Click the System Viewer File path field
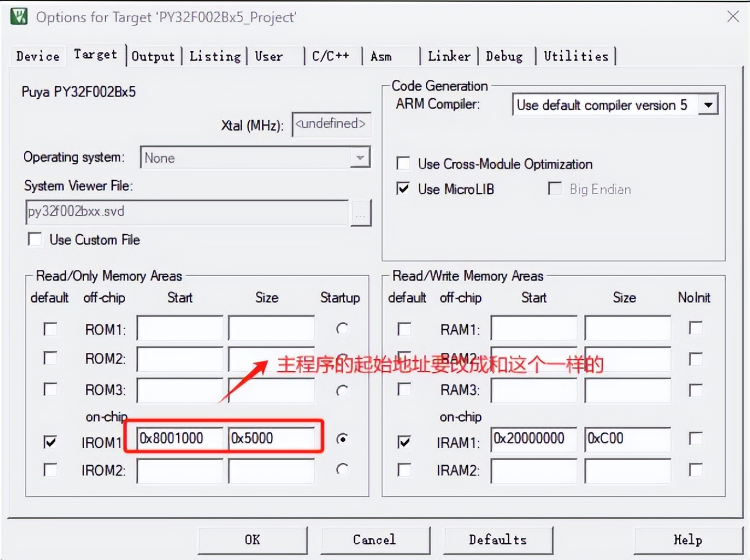Viewport: 750px width, 560px height. coord(187,212)
